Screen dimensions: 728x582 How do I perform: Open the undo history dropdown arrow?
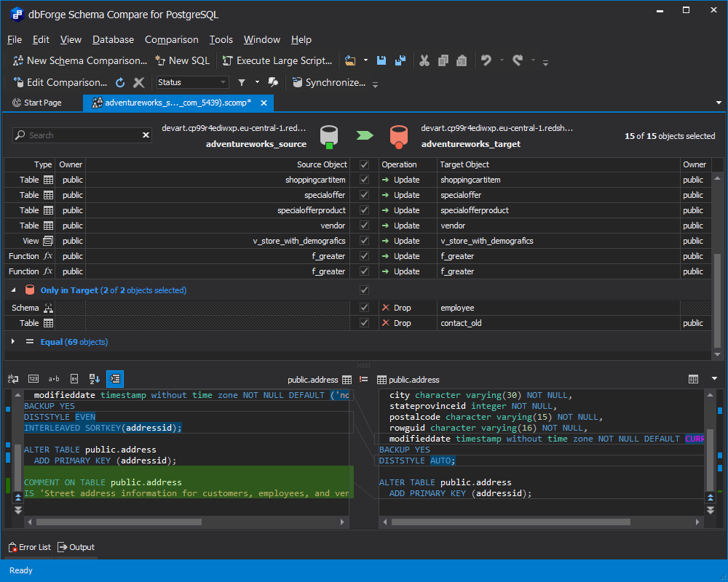(502, 60)
